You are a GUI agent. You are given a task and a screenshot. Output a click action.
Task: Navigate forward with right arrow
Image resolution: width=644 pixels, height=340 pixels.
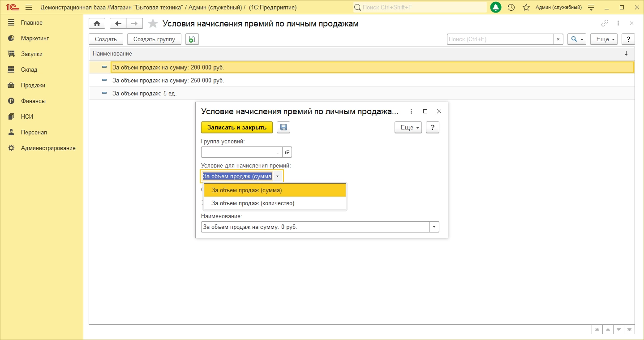[x=134, y=24]
